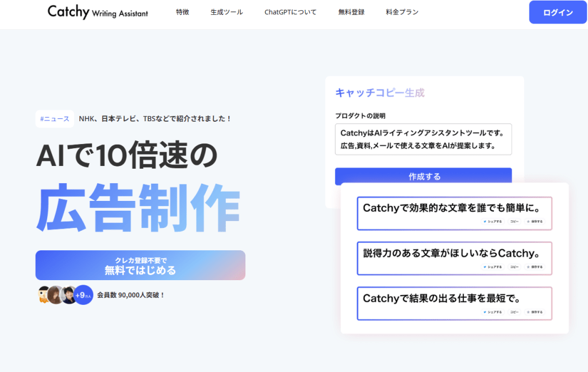This screenshot has height=372, width=588.
Task: Click the ログイン button
Action: pyautogui.click(x=558, y=13)
